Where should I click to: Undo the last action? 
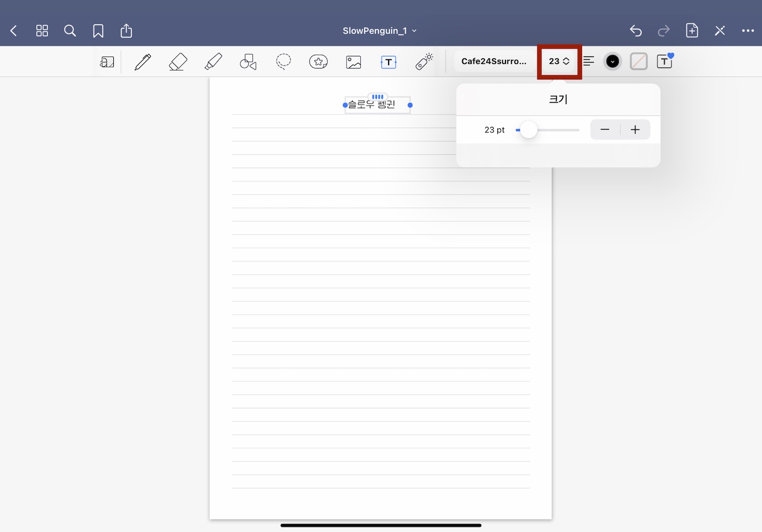[x=636, y=31]
